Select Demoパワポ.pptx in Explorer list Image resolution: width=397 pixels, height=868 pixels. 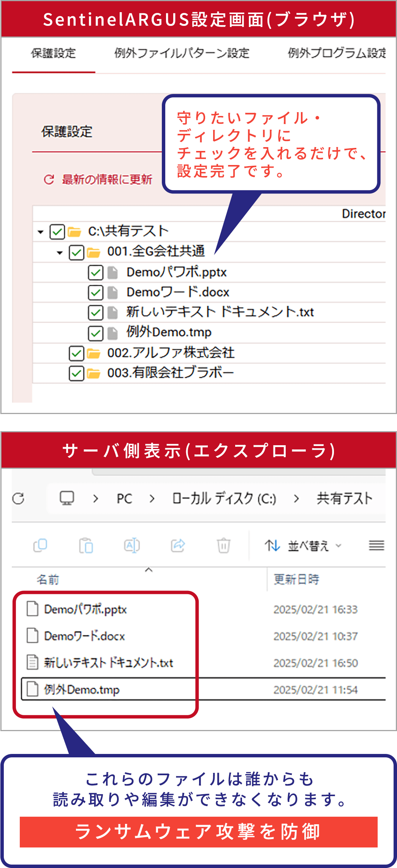coord(85,609)
